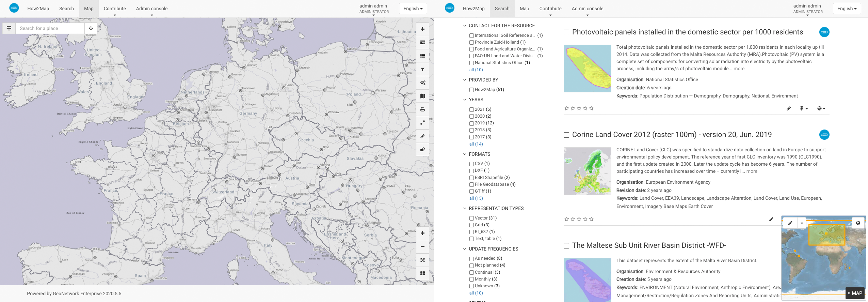Collapse the Formats facet
868x302 pixels.
pos(465,154)
